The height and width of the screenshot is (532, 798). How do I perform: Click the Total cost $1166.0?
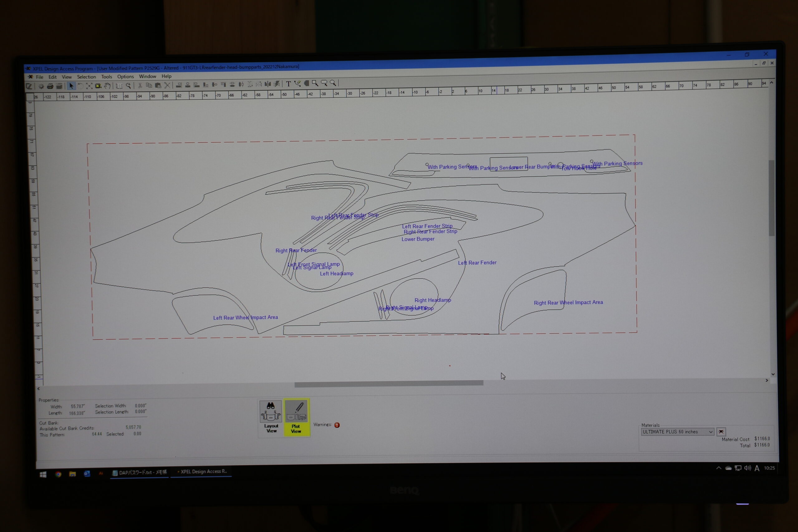point(762,445)
